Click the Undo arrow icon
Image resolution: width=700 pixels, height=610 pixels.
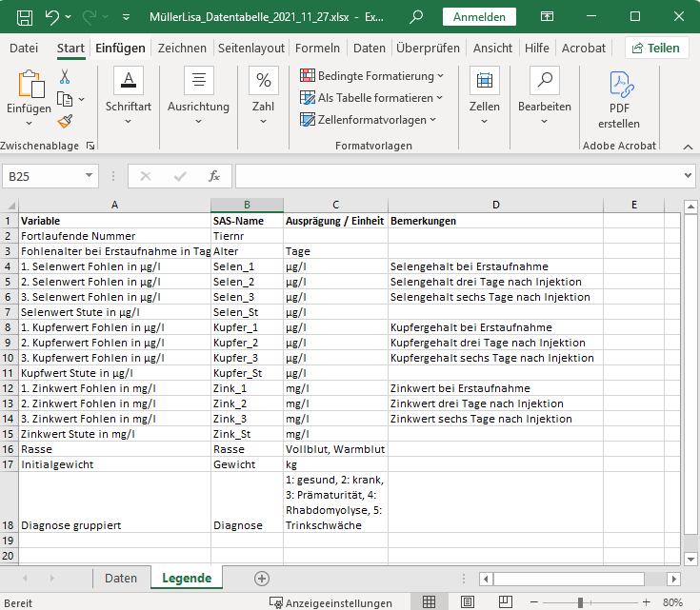click(x=51, y=17)
